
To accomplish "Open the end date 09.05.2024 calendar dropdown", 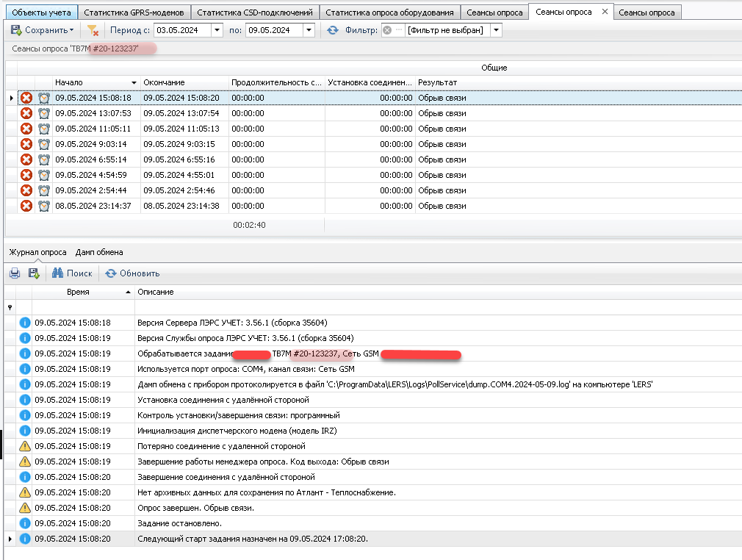I will (x=309, y=30).
